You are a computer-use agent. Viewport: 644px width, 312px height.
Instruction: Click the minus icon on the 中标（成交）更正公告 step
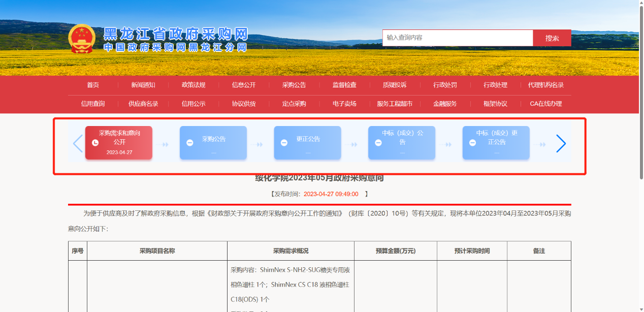point(472,143)
